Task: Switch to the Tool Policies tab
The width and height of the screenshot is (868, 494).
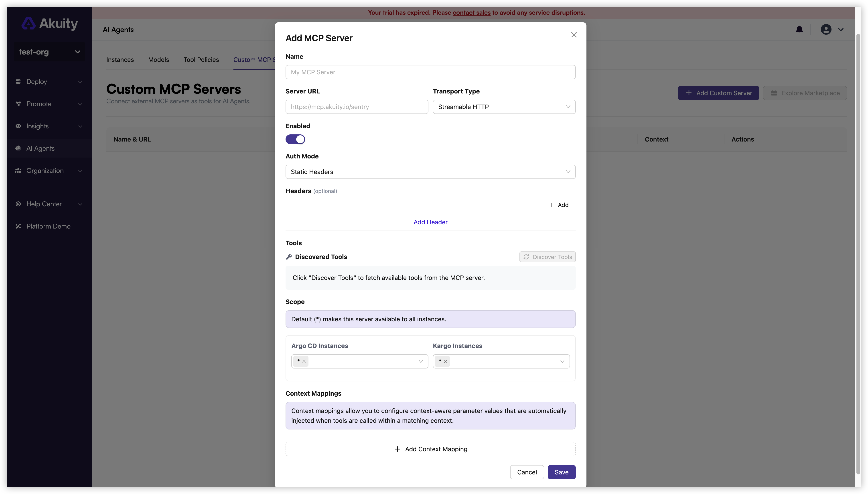Action: (x=201, y=60)
